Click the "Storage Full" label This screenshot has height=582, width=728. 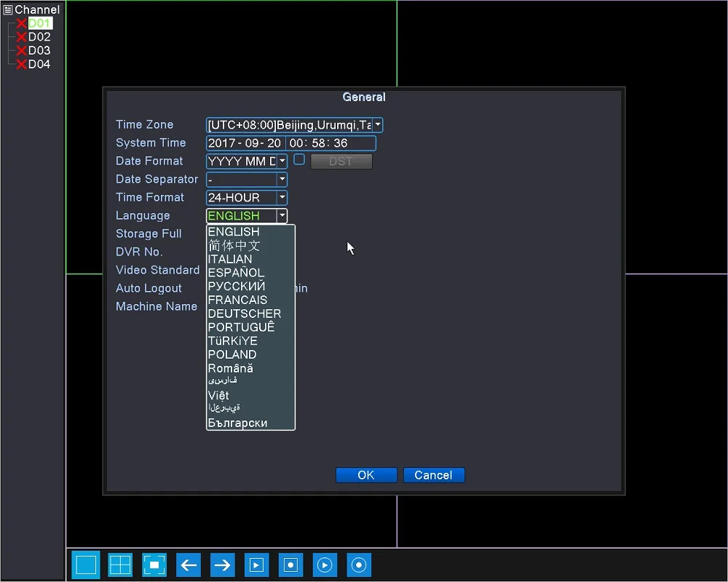tap(149, 234)
